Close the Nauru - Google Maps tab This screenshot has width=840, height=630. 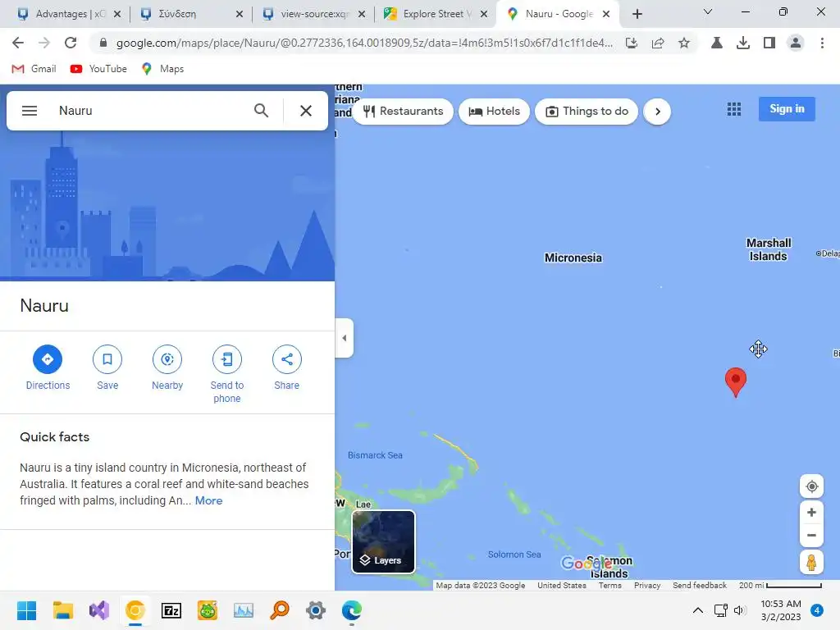606,14
